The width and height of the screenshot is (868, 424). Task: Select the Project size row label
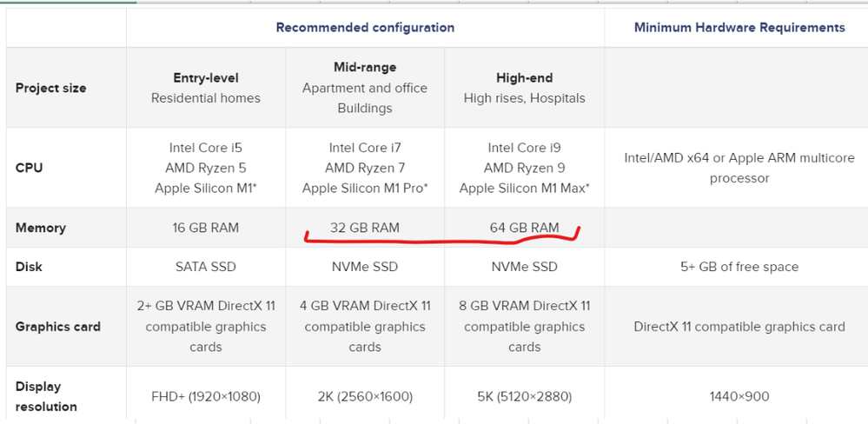point(50,88)
